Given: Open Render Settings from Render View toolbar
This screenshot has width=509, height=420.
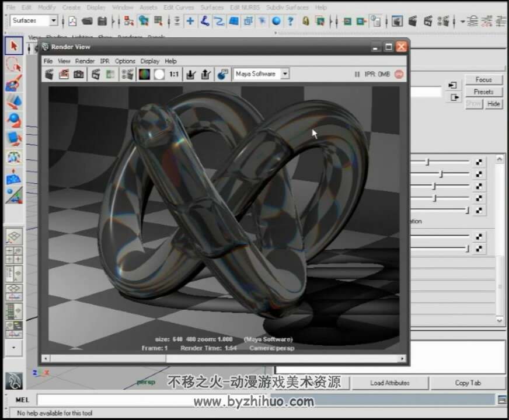Looking at the screenshot, I should 128,75.
